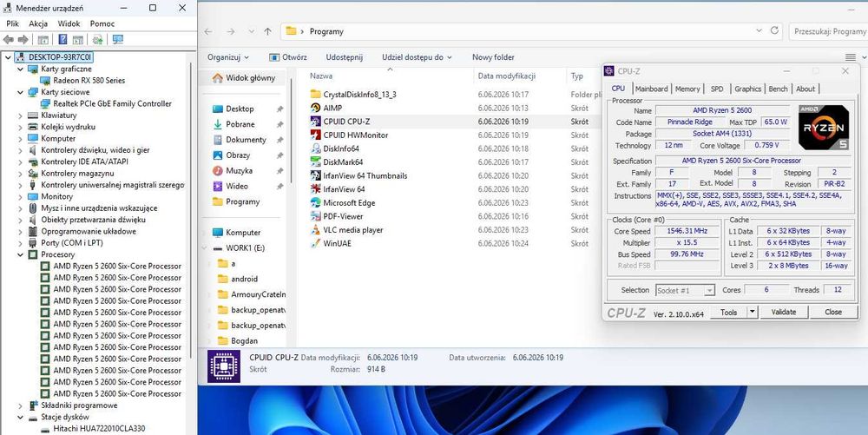
Task: Click the Udostępnij button in Explorer
Action: pyautogui.click(x=345, y=57)
